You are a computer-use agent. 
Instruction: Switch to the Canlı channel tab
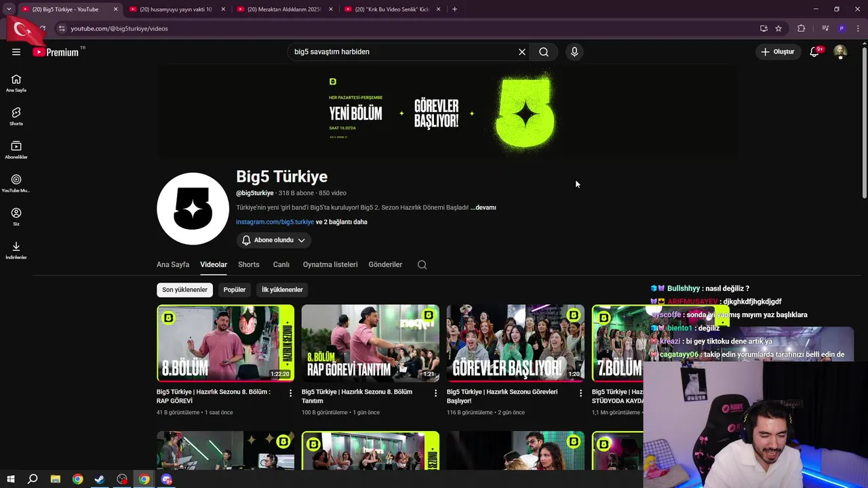pyautogui.click(x=281, y=264)
